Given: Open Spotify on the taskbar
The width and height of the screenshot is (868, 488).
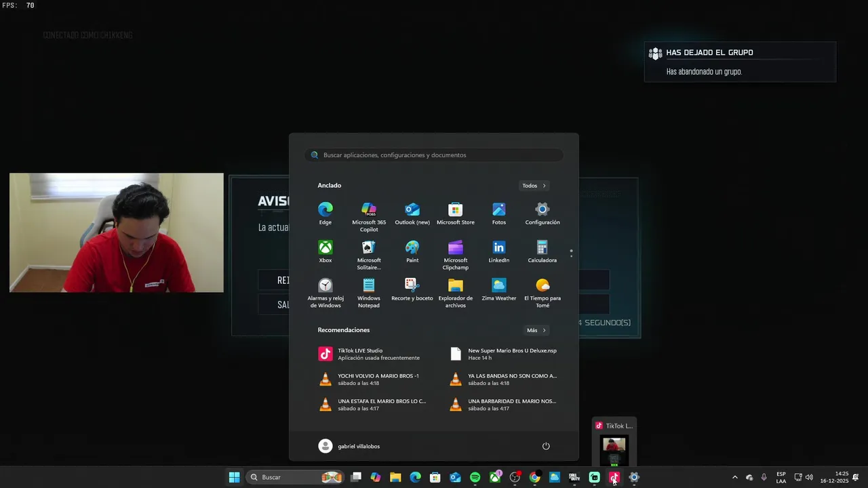Looking at the screenshot, I should (x=475, y=477).
